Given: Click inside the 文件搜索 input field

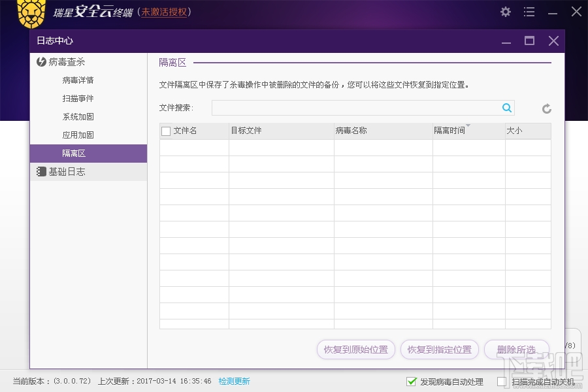Looking at the screenshot, I should (x=359, y=108).
